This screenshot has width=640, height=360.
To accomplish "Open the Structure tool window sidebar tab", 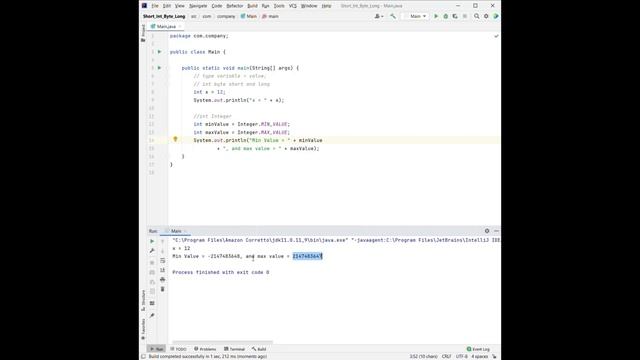I will coord(143,300).
